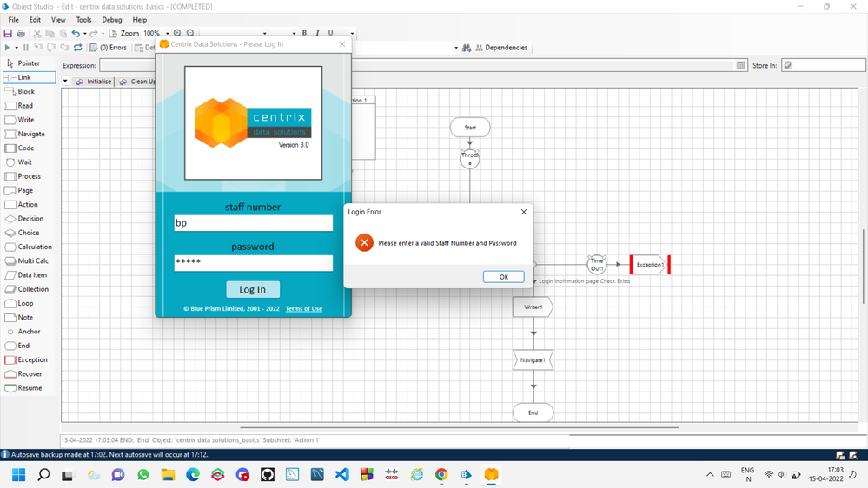This screenshot has width=868, height=488.
Task: Close the Login Error dialog
Action: 524,212
